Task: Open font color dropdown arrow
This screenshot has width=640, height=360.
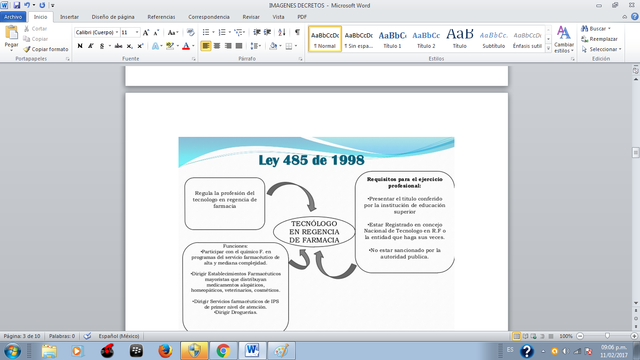Action: (x=193, y=46)
